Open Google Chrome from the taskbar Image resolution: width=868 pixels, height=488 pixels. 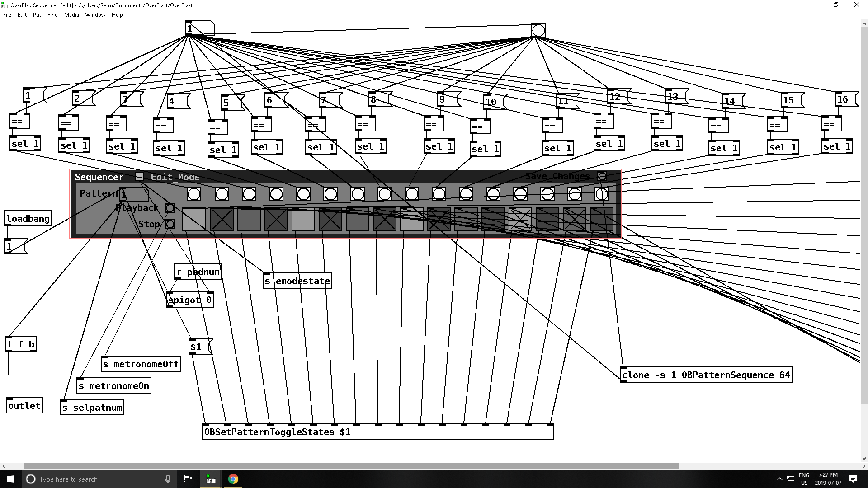[x=233, y=479]
